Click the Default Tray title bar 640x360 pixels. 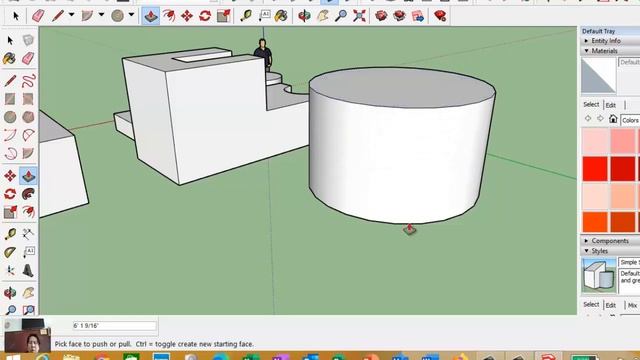[x=610, y=31]
